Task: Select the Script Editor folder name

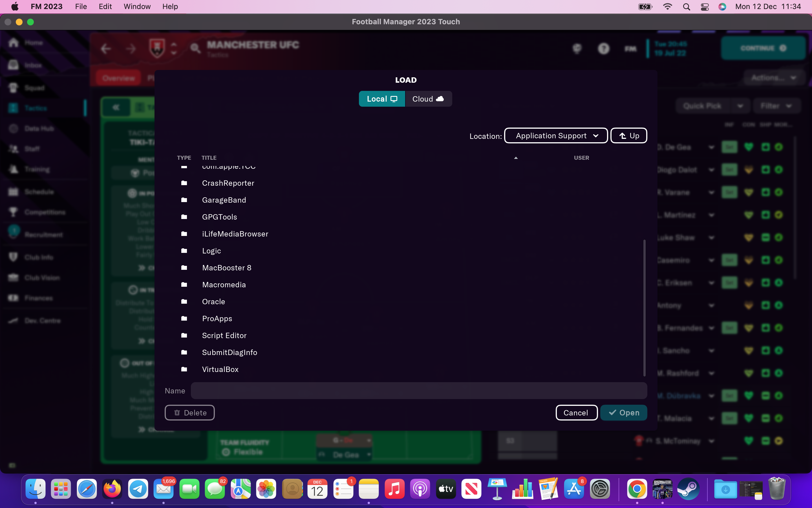Action: [x=224, y=335]
